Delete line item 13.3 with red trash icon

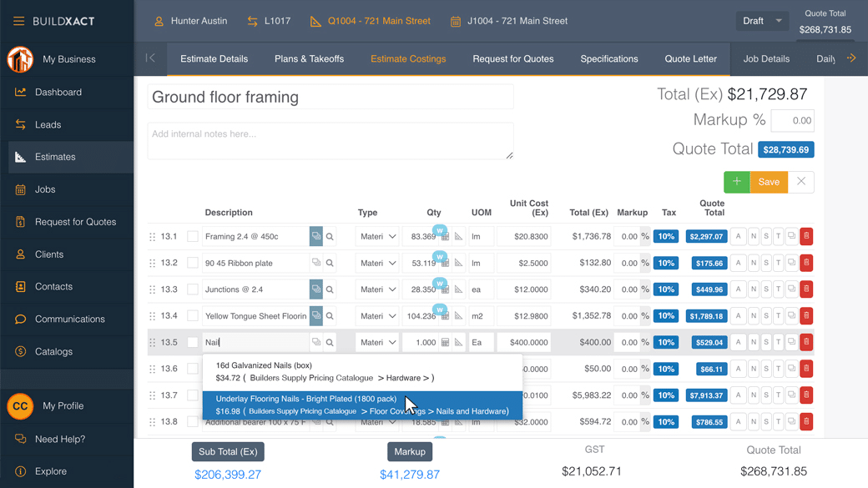(806, 289)
